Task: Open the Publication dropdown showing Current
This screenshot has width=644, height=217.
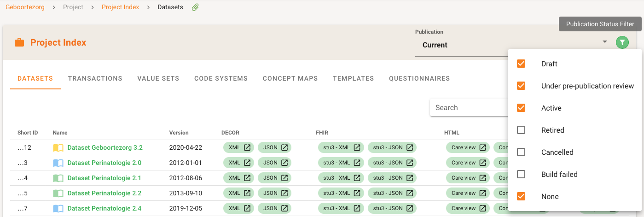Action: tap(511, 45)
